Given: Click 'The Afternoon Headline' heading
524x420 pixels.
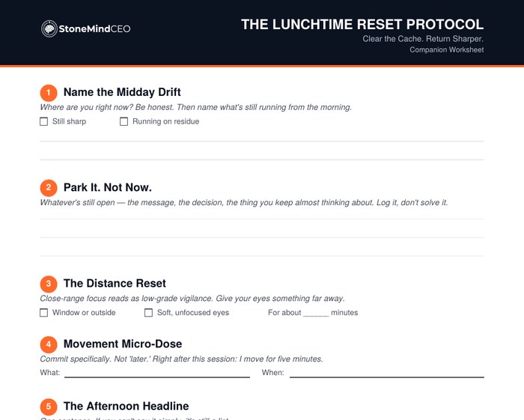Looking at the screenshot, I should point(126,406).
